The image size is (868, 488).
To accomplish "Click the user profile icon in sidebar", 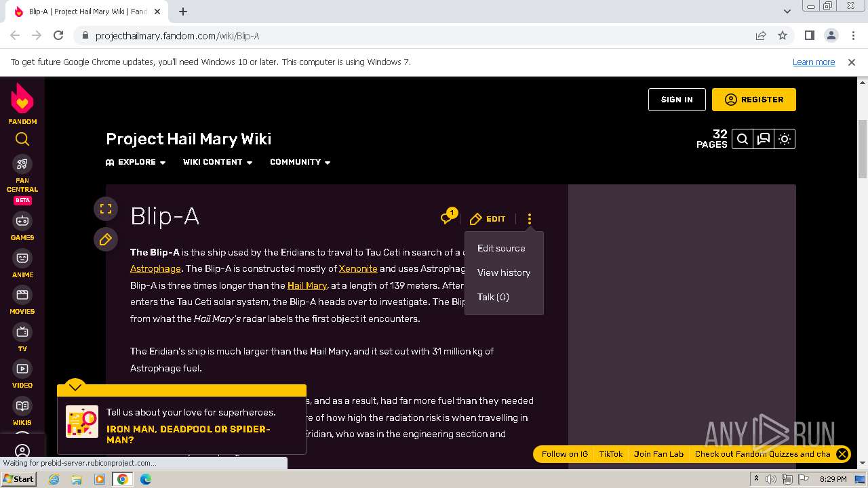I will click(x=22, y=451).
